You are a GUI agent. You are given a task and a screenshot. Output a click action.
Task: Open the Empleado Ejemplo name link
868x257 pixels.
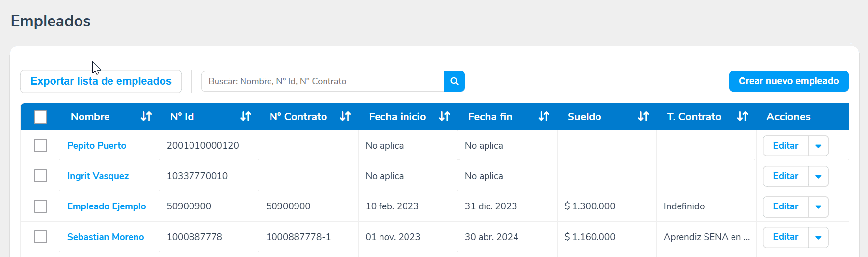(107, 206)
